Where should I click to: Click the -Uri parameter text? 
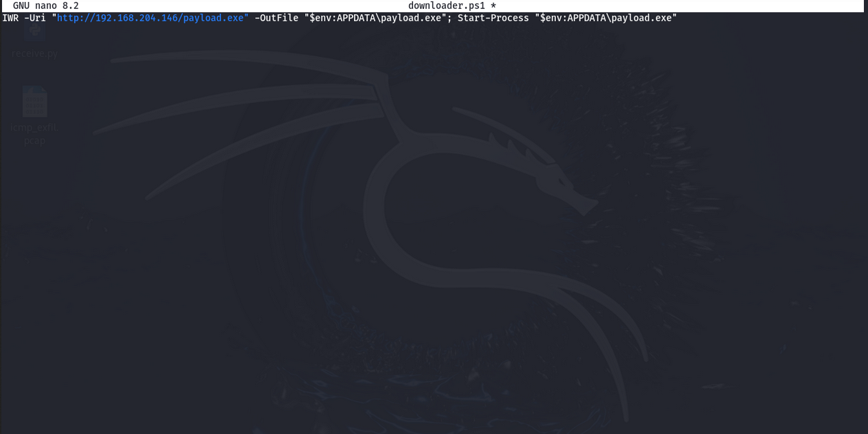tap(35, 18)
